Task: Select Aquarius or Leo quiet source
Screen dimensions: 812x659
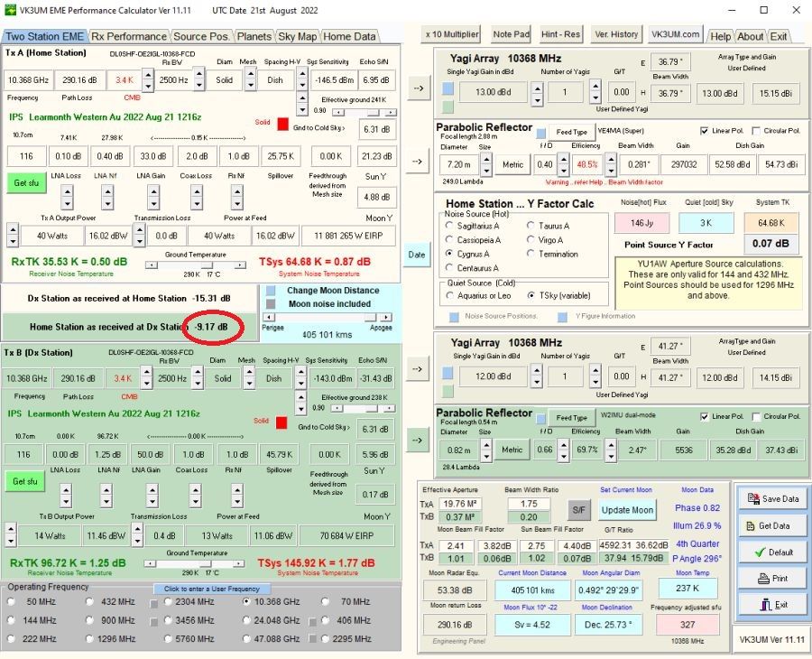Action: click(x=449, y=296)
